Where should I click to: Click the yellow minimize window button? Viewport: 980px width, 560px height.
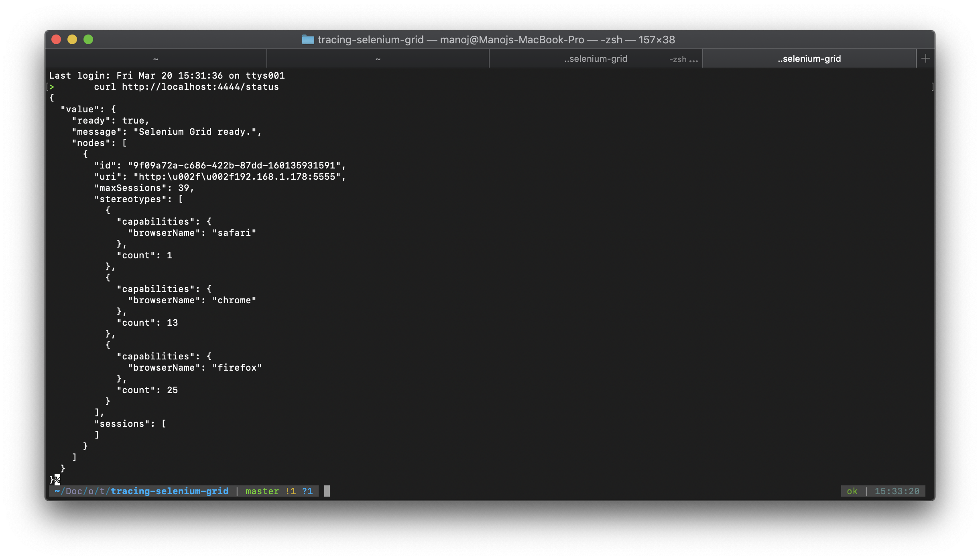click(x=72, y=39)
